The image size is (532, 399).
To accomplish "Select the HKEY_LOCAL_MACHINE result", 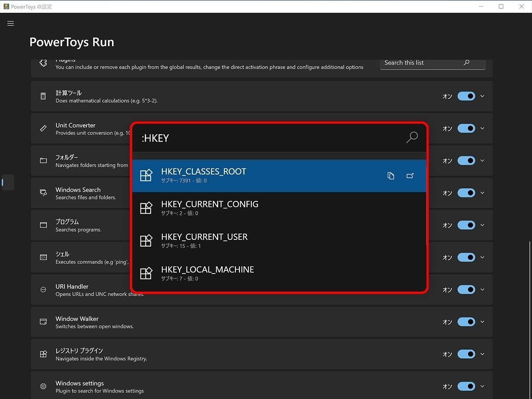I will coord(279,274).
